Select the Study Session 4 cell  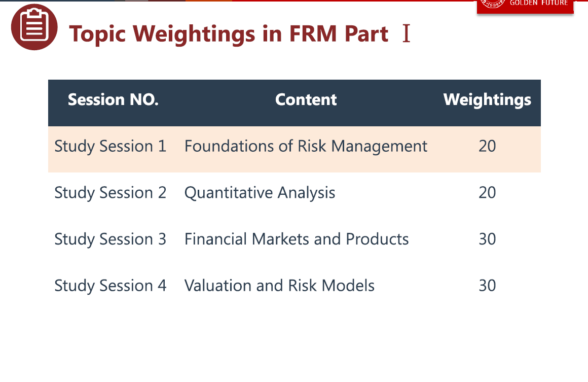click(x=111, y=286)
